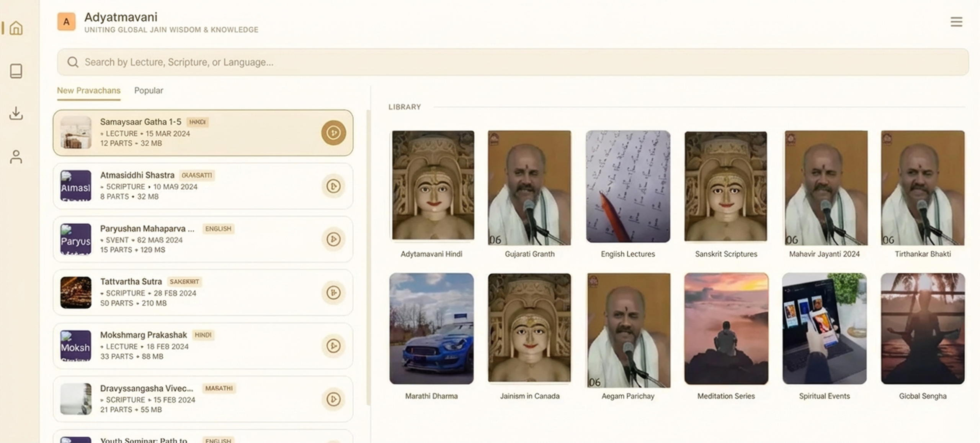The image size is (980, 443).
Task: Play Tattvartha Sutra scripture
Action: [x=333, y=293]
